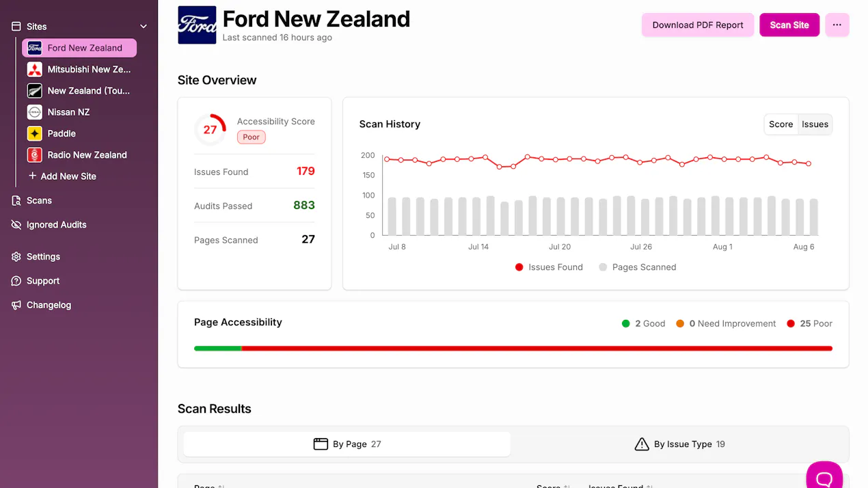Toggle Pages Scanned legend in chart

(638, 267)
